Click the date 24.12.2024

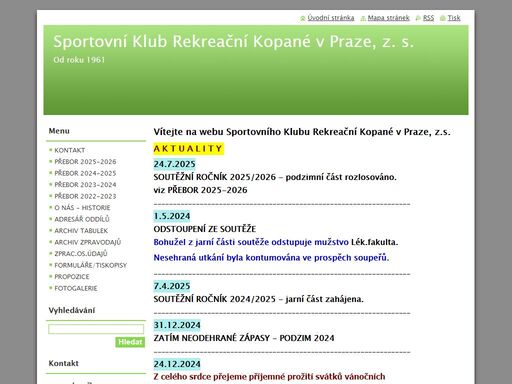coord(177,364)
